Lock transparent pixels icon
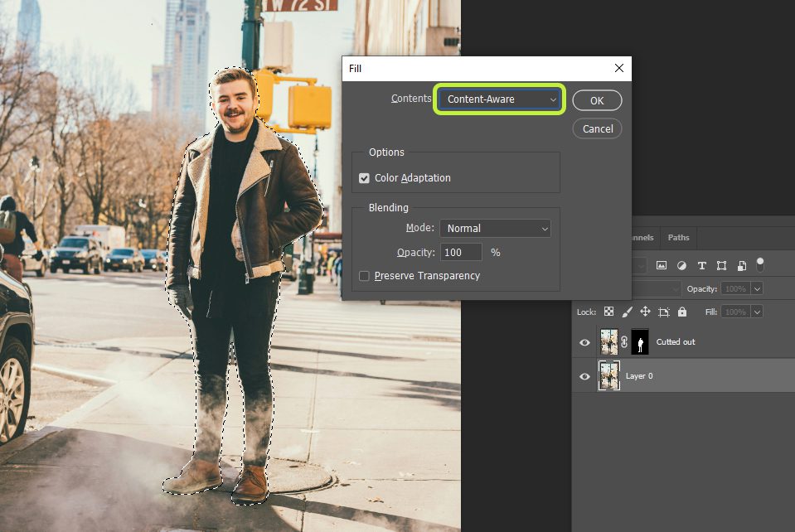This screenshot has height=532, width=795. (x=608, y=312)
